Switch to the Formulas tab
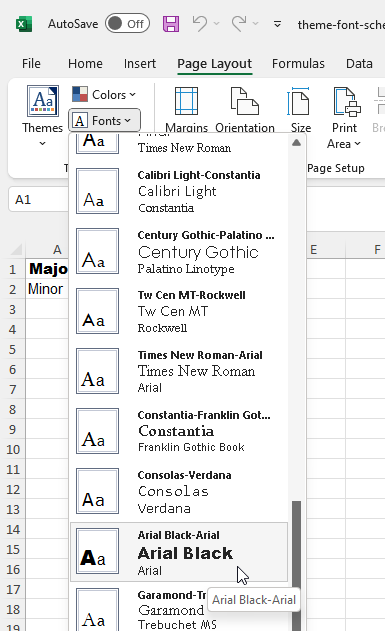 click(x=298, y=64)
